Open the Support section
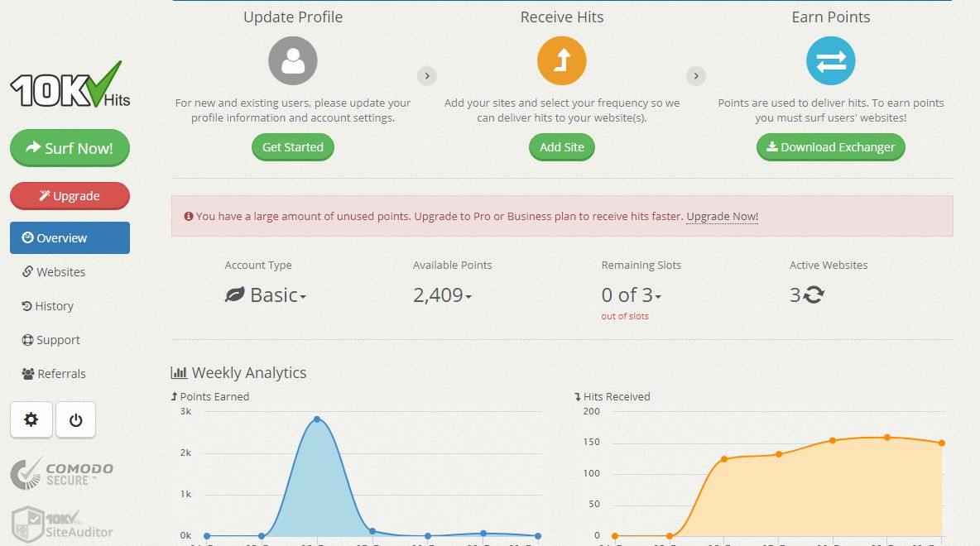980x546 pixels. click(x=50, y=340)
